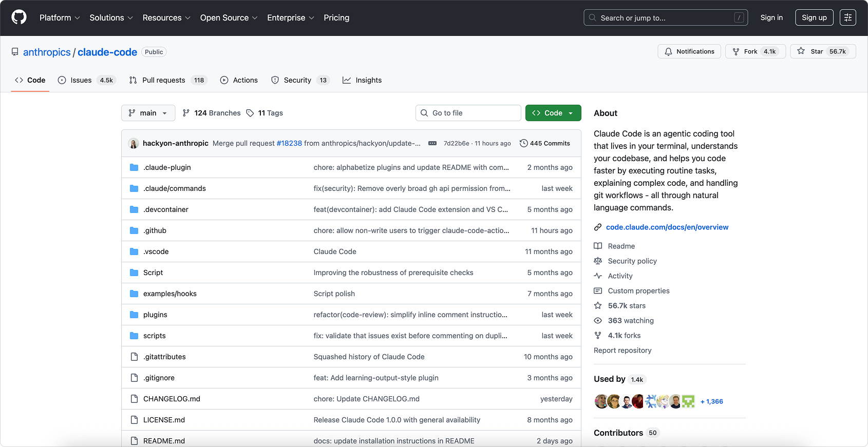Switch to the Security tab
The image size is (868, 447).
(300, 80)
